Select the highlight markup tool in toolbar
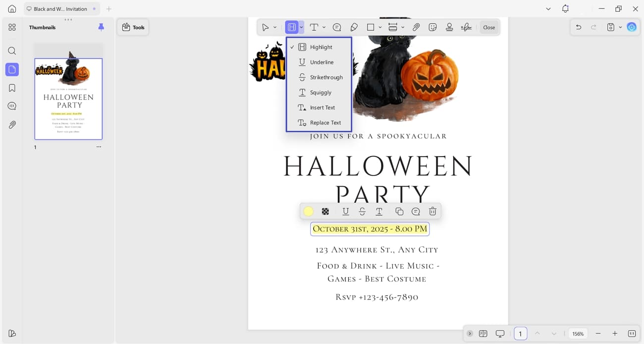The width and height of the screenshot is (644, 344). click(x=291, y=27)
